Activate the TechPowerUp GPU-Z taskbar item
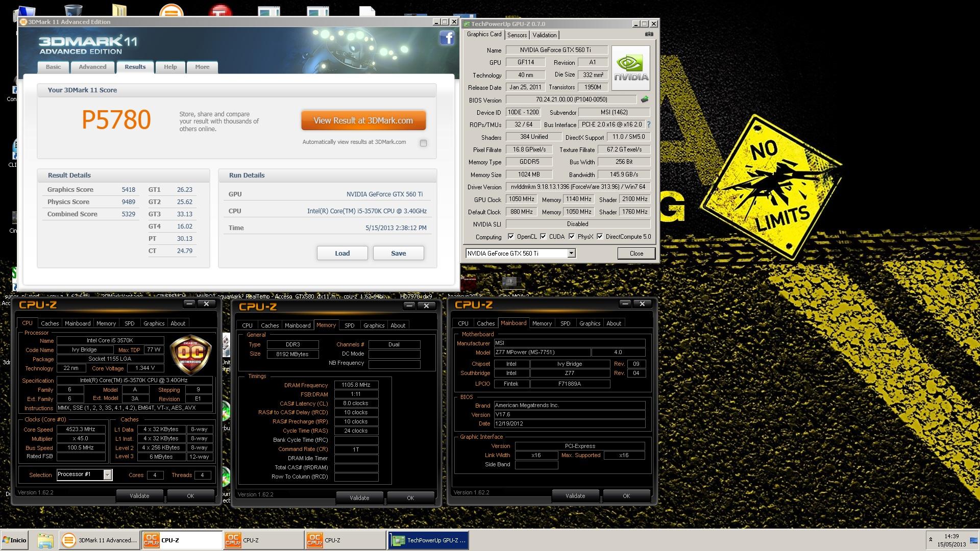The image size is (980, 551). click(x=429, y=540)
